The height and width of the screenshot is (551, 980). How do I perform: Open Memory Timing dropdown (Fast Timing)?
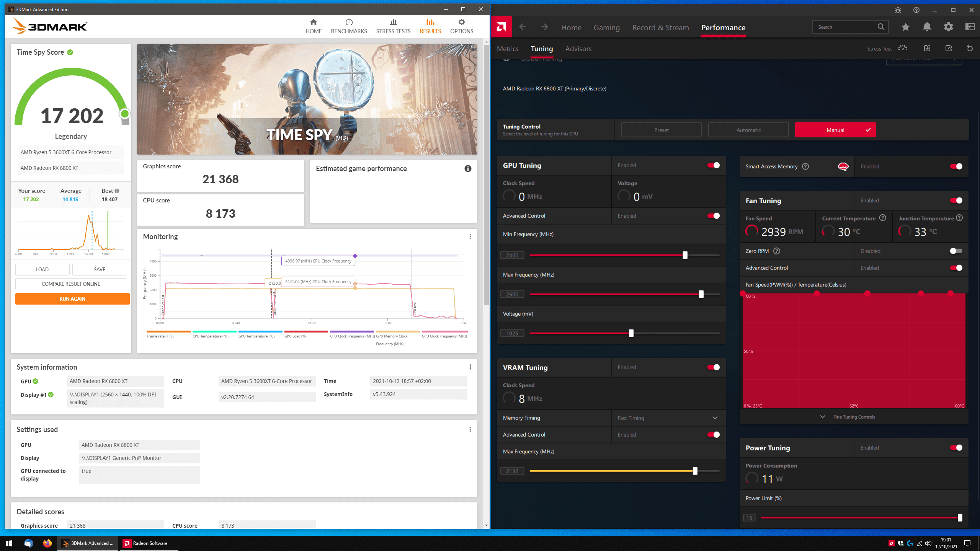[668, 418]
